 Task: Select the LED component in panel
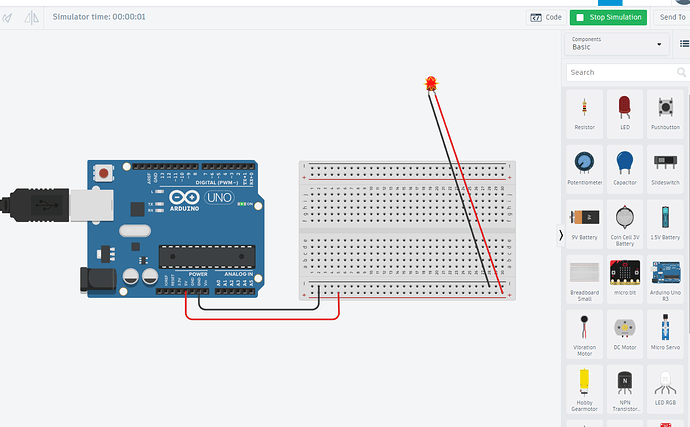point(624,114)
